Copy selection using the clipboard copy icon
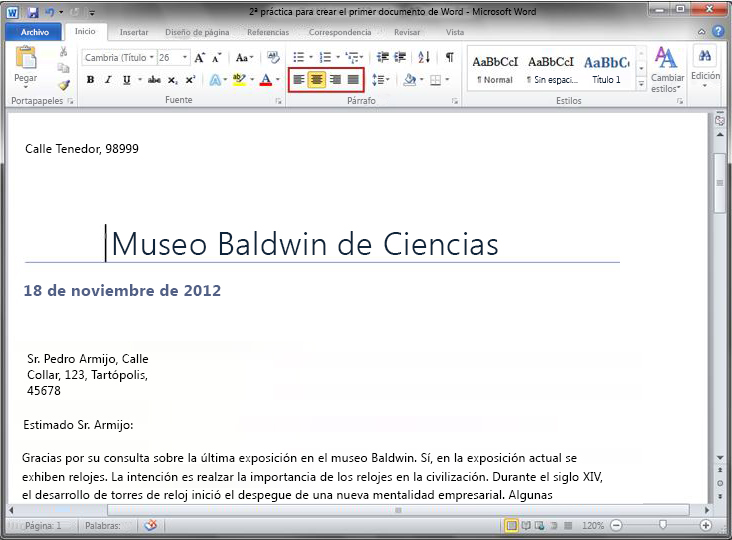The image size is (732, 540). coord(63,69)
